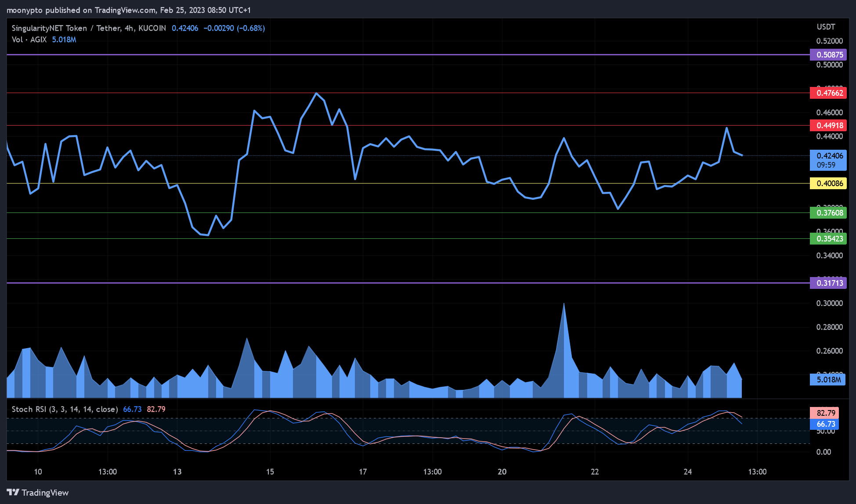Viewport: 856px width, 504px height.
Task: Click the red 0.44918 price label
Action: coord(828,126)
